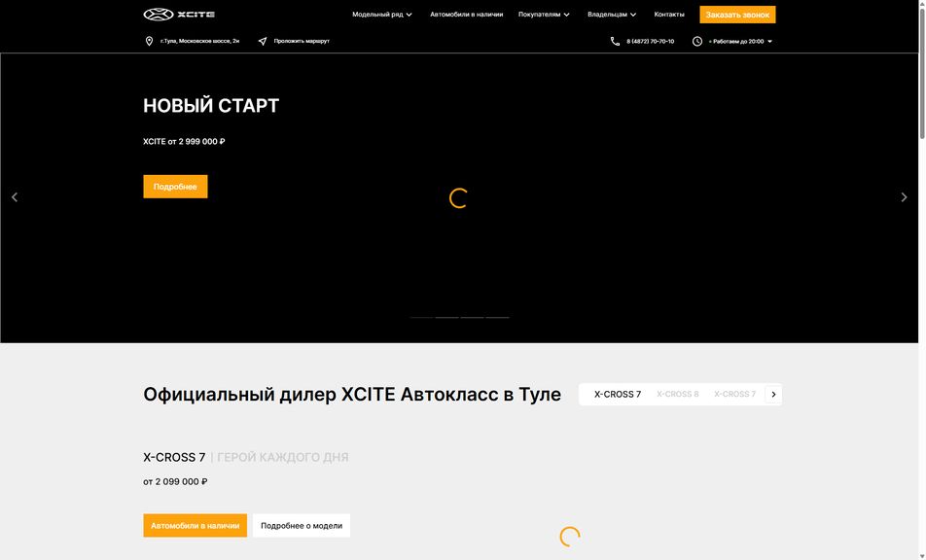Select the fourth slide indicator bar
Viewport: 926px width, 560px height.
tap(497, 318)
